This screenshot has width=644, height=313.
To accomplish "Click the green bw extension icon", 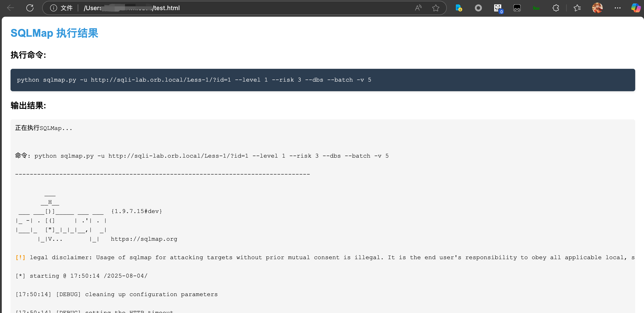I will pos(536,8).
